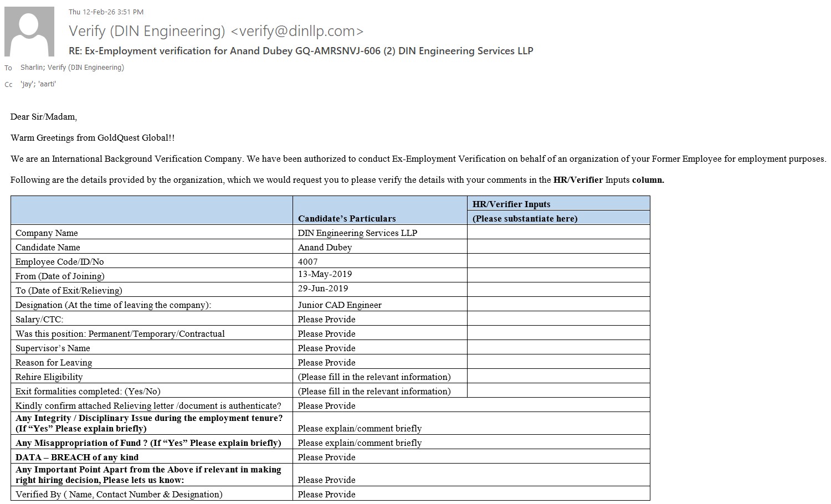Click the 'Candidate Name' row label

click(48, 247)
